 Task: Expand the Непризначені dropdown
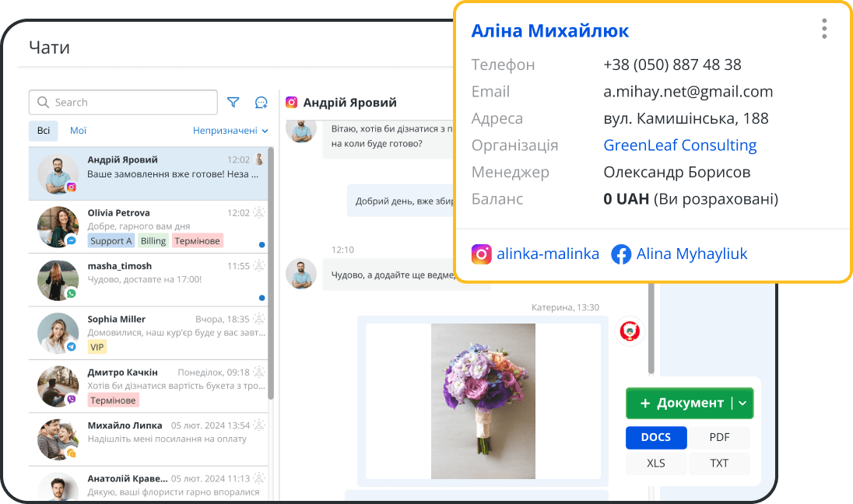(x=230, y=131)
